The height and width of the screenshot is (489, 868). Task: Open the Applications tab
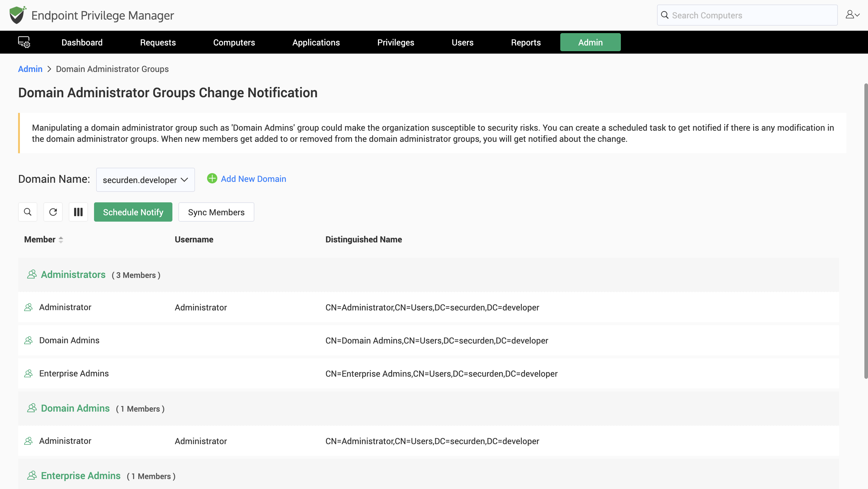click(x=316, y=42)
